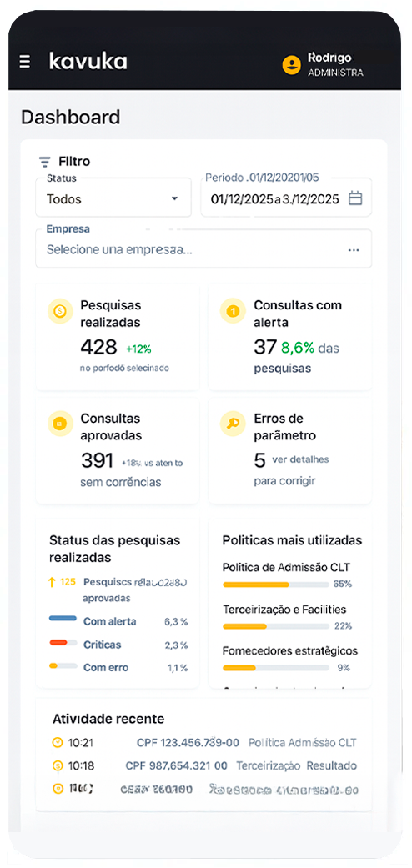The image size is (412, 868).
Task: Click the Selecione uma empresa input field
Action: tap(203, 249)
